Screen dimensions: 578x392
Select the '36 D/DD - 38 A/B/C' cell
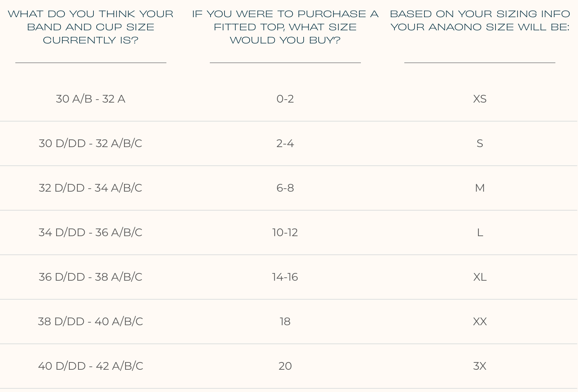point(90,277)
